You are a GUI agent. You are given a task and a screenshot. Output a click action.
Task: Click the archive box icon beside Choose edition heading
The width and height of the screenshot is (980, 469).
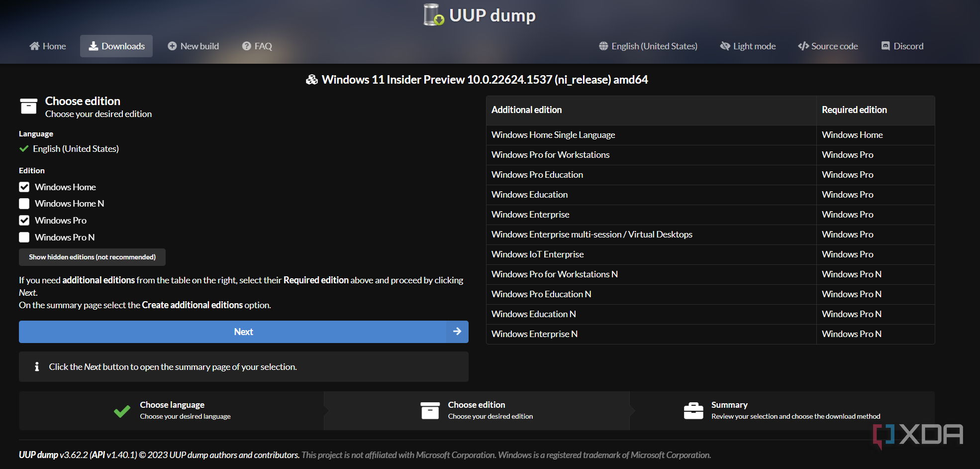pyautogui.click(x=28, y=106)
